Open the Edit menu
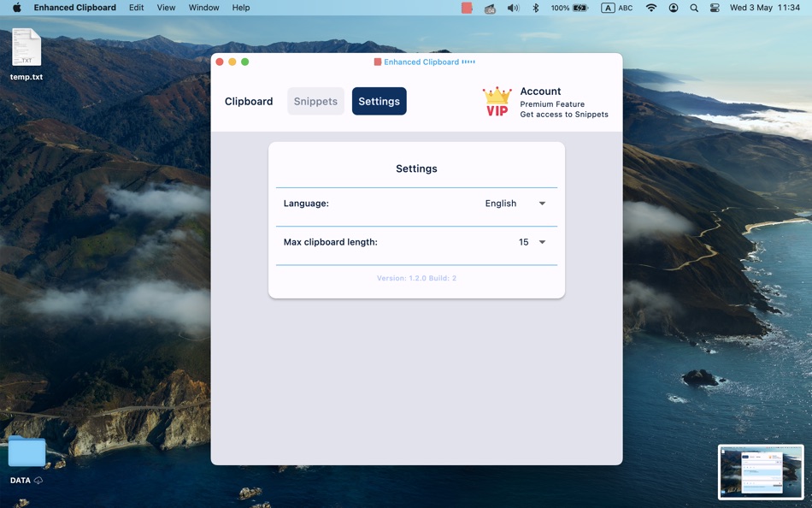 click(136, 7)
